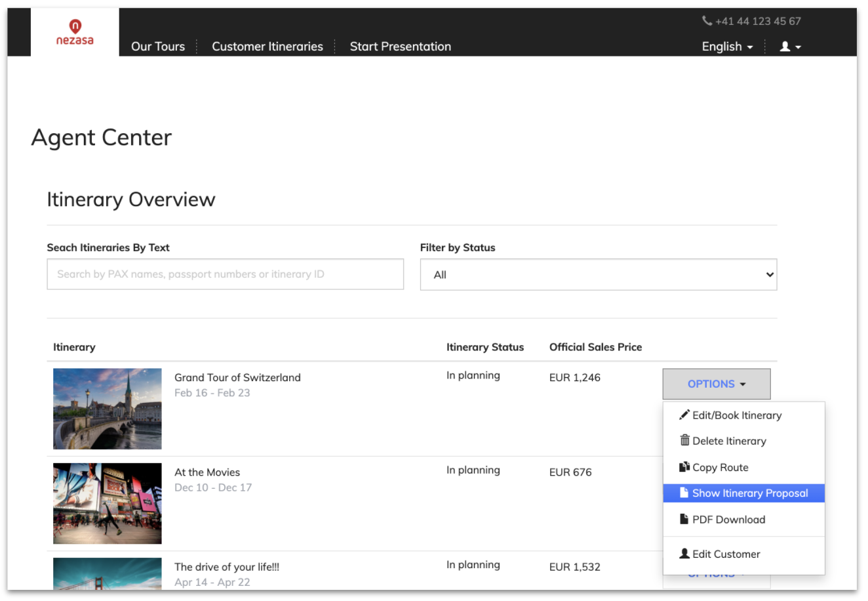Image resolution: width=868 pixels, height=601 pixels.
Task: Click the Itinerary Status column header
Action: pos(485,347)
